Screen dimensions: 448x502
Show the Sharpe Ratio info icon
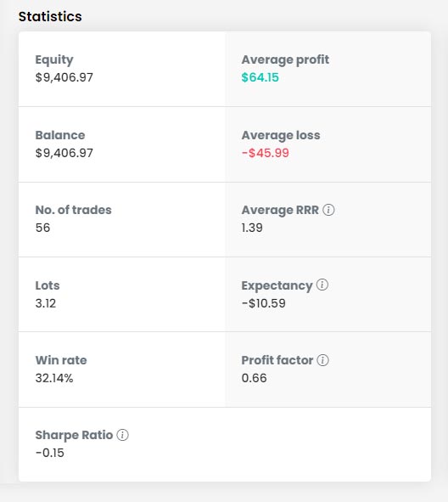(122, 435)
